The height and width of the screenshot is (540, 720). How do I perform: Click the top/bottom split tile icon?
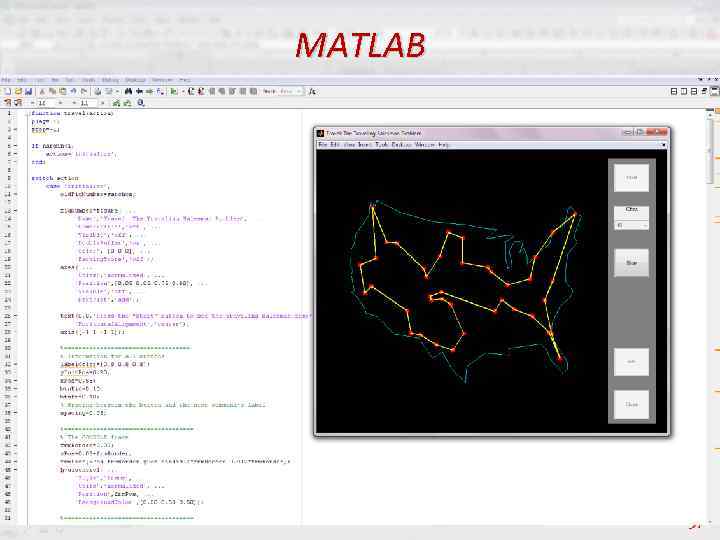click(x=694, y=91)
